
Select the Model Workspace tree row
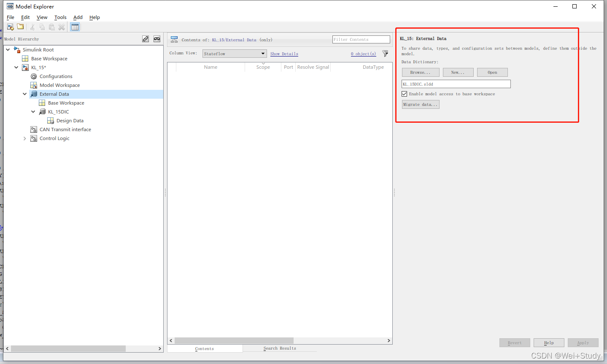point(59,85)
